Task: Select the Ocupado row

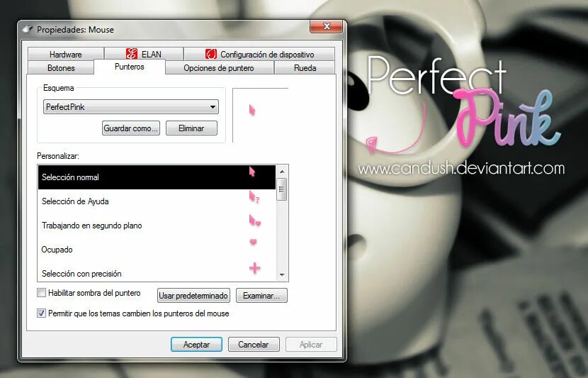Action: coord(157,249)
